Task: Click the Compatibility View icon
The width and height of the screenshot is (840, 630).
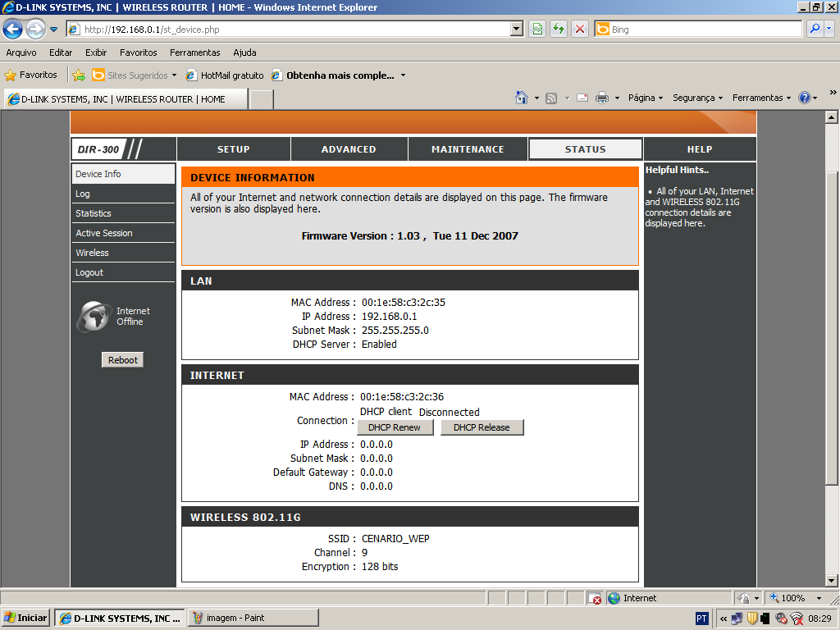Action: tap(537, 29)
